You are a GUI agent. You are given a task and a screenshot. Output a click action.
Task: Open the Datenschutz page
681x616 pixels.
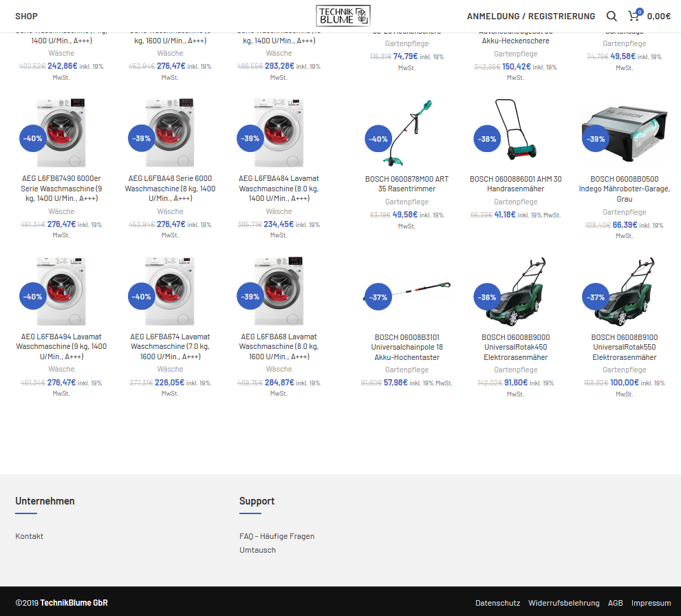(498, 603)
